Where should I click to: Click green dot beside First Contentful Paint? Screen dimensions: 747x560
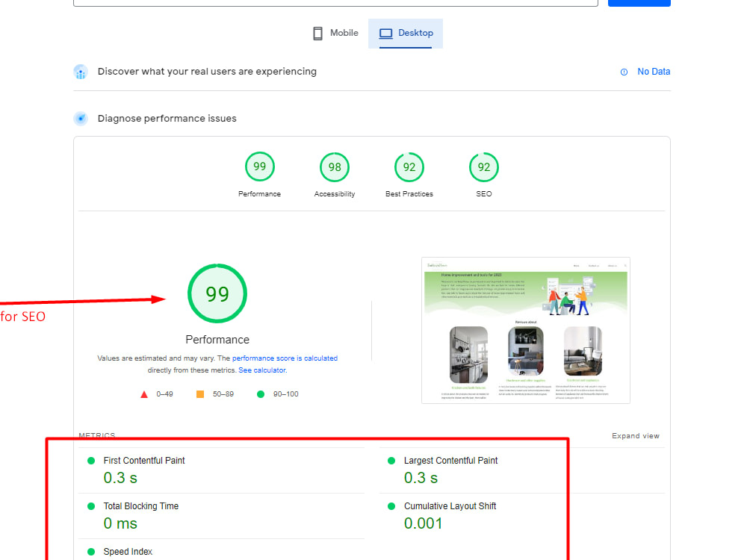click(x=91, y=461)
